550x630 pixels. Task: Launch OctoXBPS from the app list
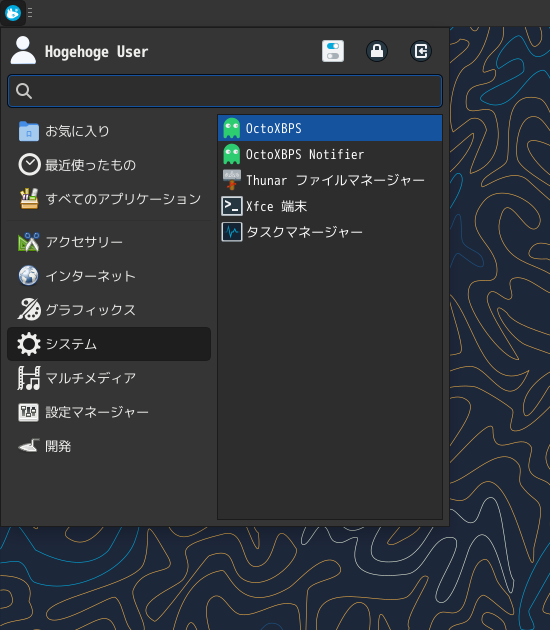tap(330, 128)
